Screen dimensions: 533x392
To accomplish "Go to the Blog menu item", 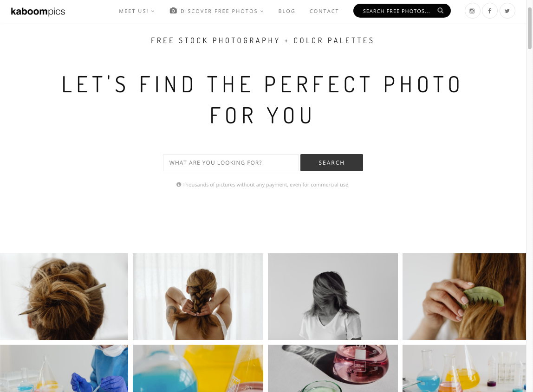I will tap(286, 11).
